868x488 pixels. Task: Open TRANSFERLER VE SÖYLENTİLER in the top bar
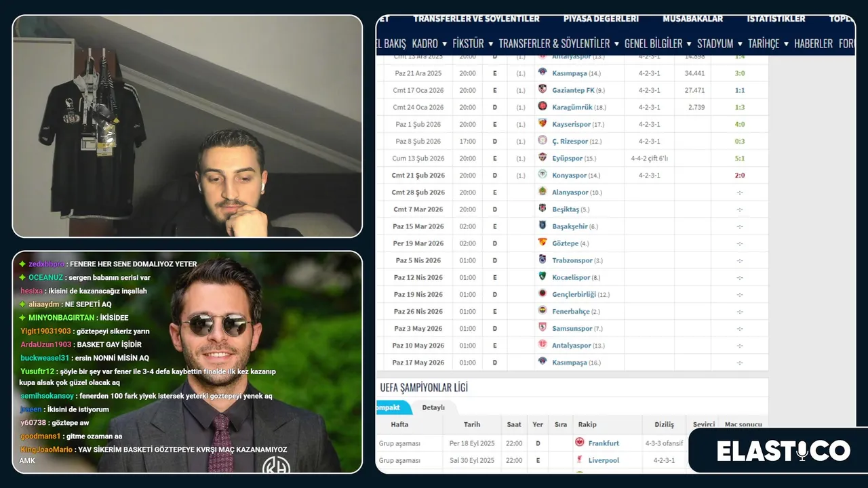click(476, 18)
